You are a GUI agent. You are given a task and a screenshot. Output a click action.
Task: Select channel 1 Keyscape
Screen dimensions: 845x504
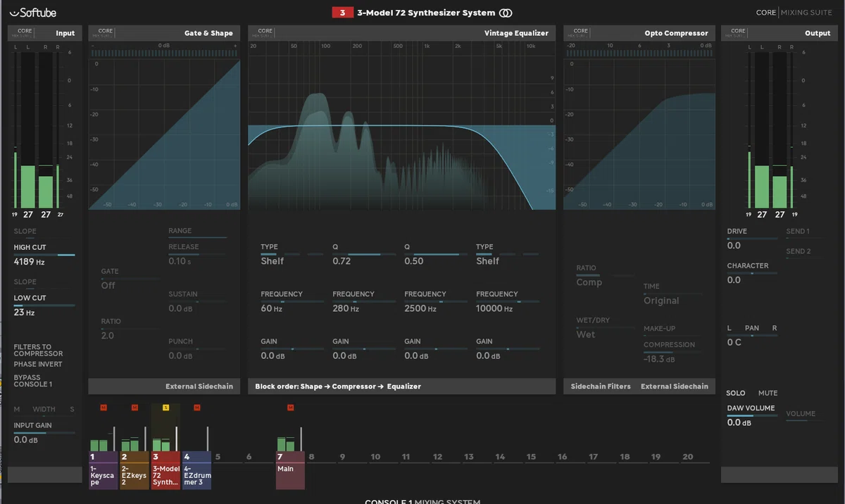point(103,470)
